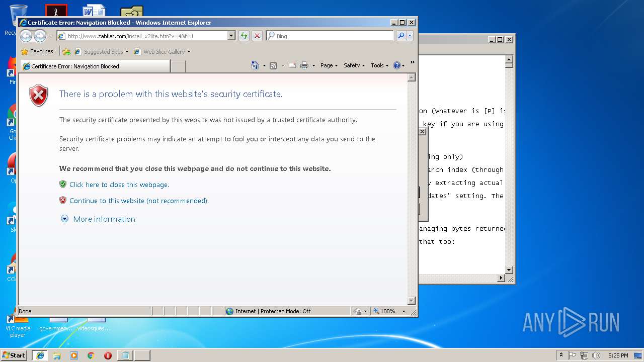This screenshot has width=644, height=362.
Task: Click Internet Explorer taskbar icon
Action: (40, 355)
